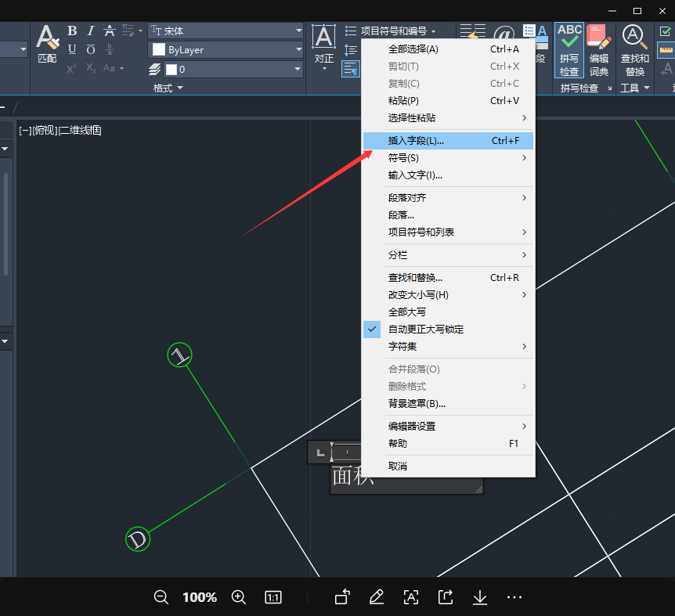Open the 段落对齐 submenu
The height and width of the screenshot is (616, 675).
tap(448, 198)
